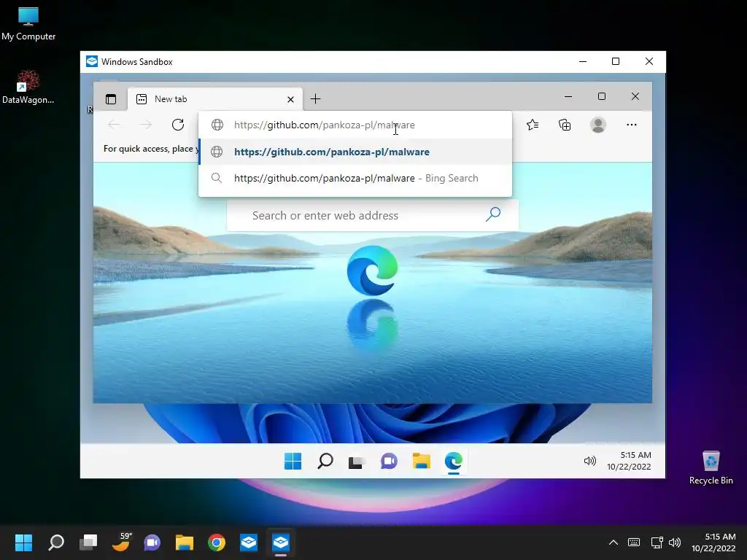Click the address bar URL text field
The height and width of the screenshot is (560, 747).
[355, 125]
